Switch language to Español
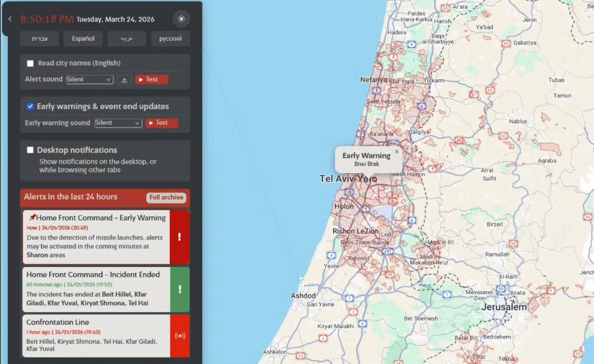 [x=83, y=39]
